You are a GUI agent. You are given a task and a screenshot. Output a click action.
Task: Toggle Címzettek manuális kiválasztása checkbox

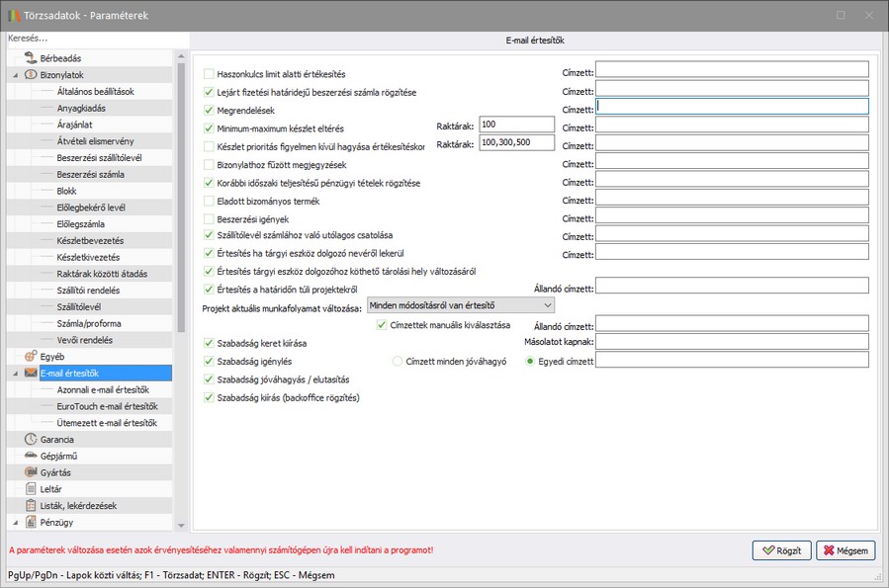click(382, 325)
